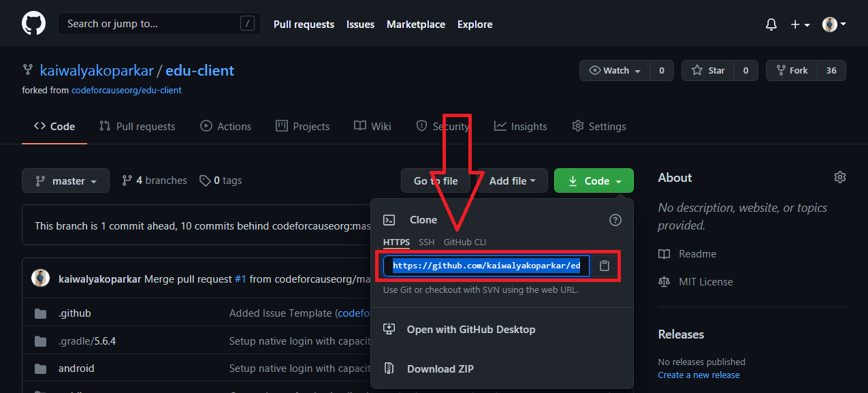Screen dimensions: 868x393
Task: Focus the Search or jump to field
Action: point(159,24)
